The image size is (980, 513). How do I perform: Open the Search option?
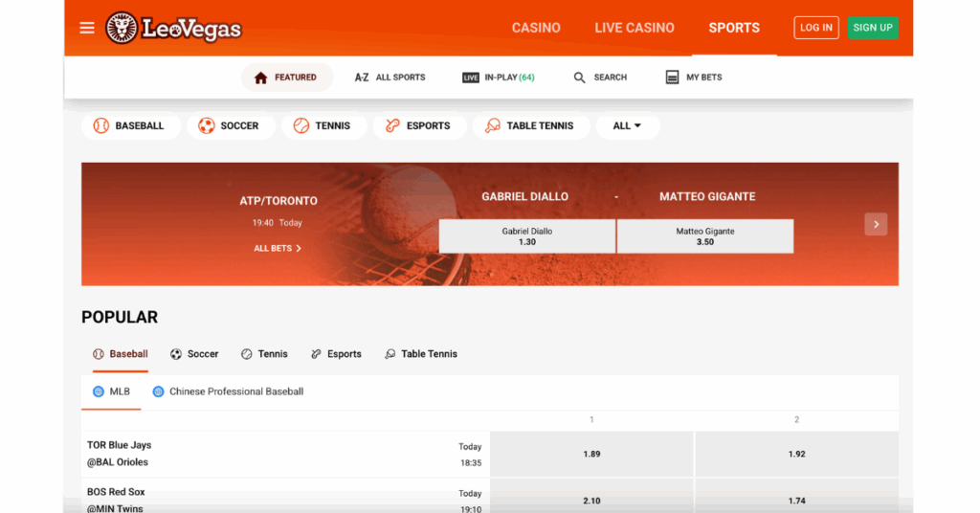pyautogui.click(x=600, y=78)
